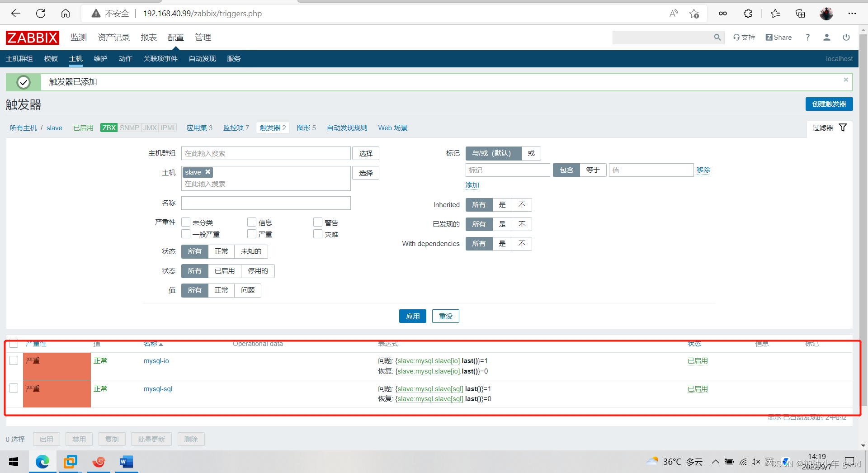Filter trigger state by 未知的
868x473 pixels.
251,251
